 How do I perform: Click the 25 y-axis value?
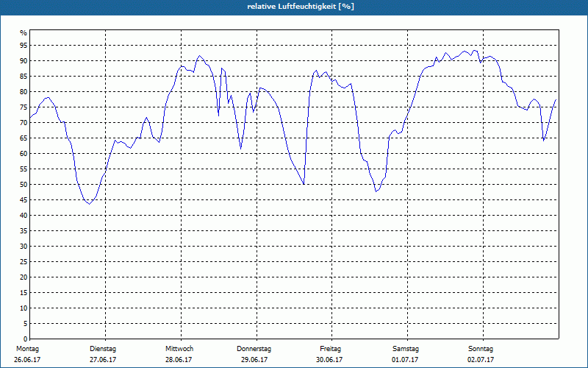point(24,262)
